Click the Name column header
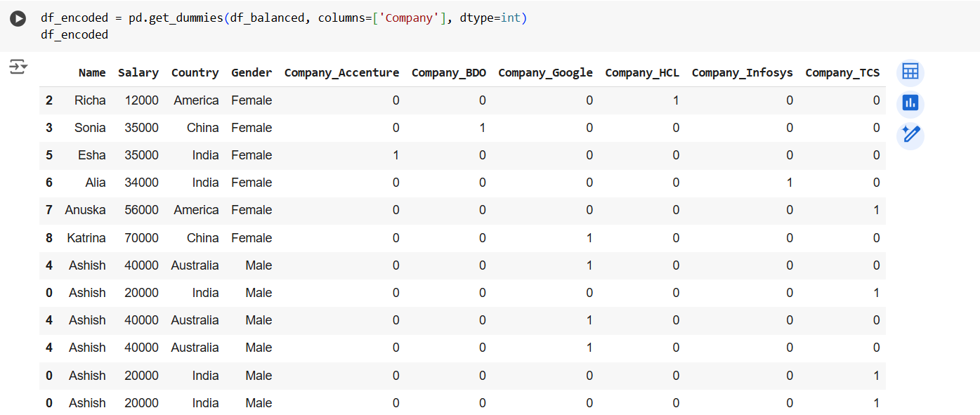The image size is (980, 415). point(93,72)
